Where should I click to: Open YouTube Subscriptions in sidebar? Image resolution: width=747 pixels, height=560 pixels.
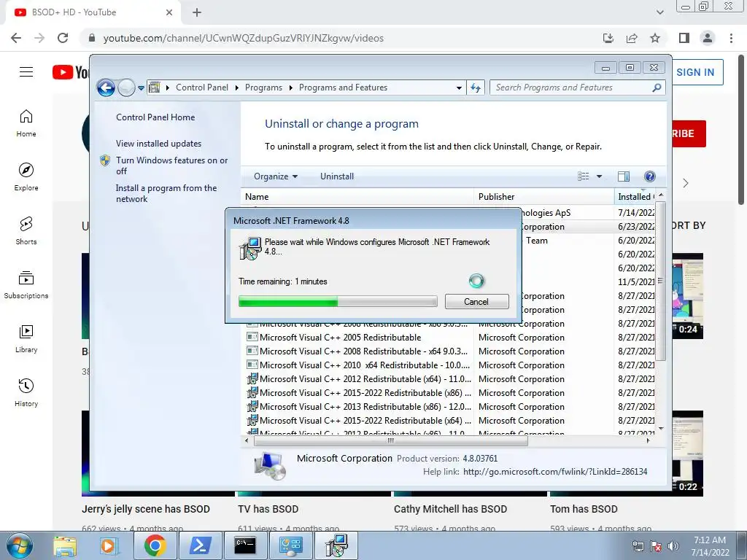tap(26, 285)
